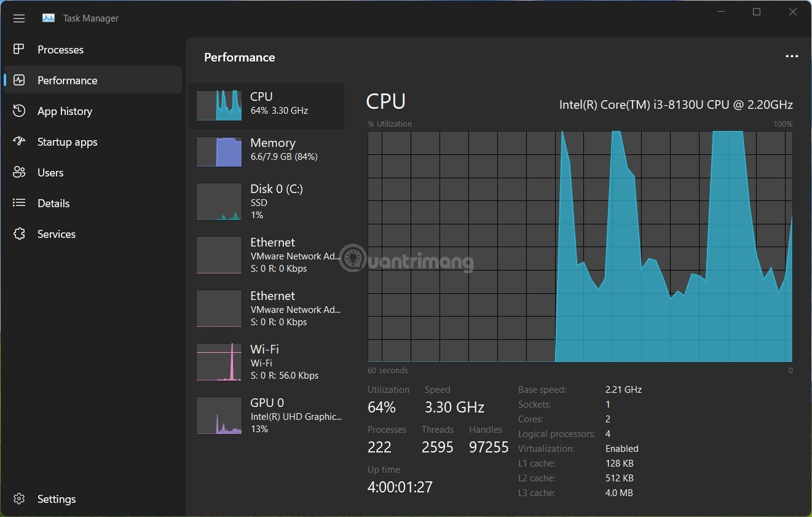The height and width of the screenshot is (517, 812).
Task: Open the GPU 0 performance view
Action: 266,416
